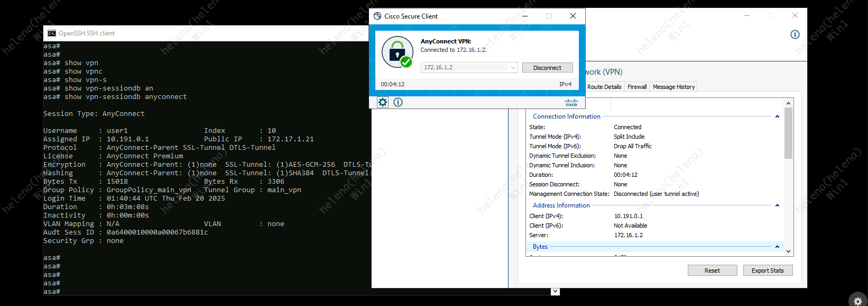The width and height of the screenshot is (868, 306).
Task: Collapse the Bytes section
Action: tap(777, 247)
